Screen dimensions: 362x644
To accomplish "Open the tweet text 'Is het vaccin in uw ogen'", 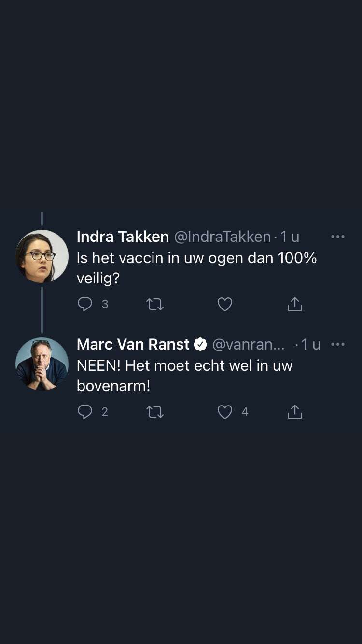I will (196, 258).
